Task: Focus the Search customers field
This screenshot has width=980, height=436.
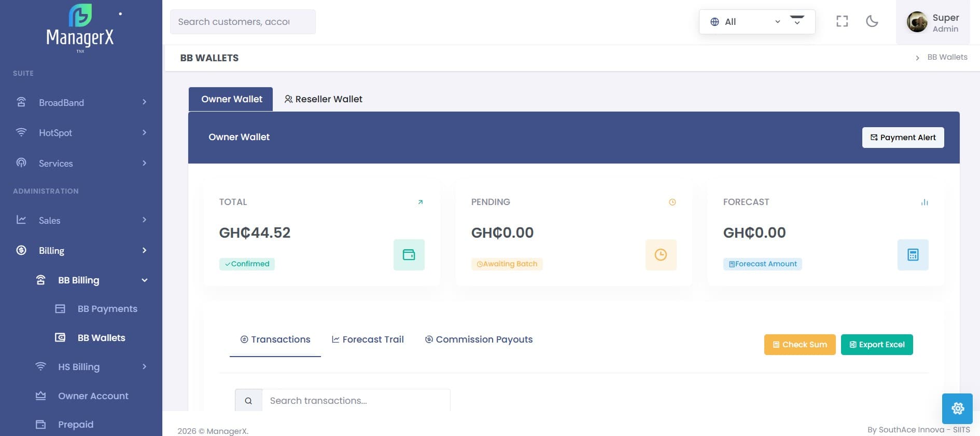Action: coord(243,22)
